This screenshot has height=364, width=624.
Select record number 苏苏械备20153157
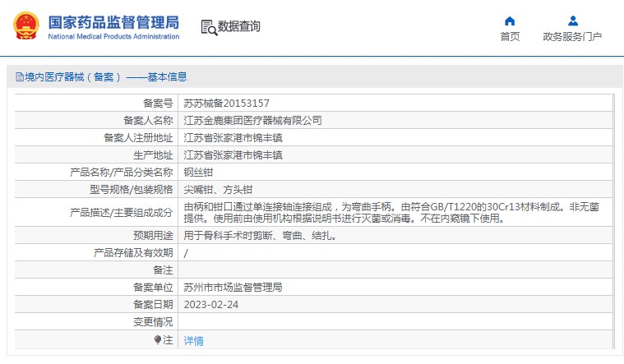226,104
